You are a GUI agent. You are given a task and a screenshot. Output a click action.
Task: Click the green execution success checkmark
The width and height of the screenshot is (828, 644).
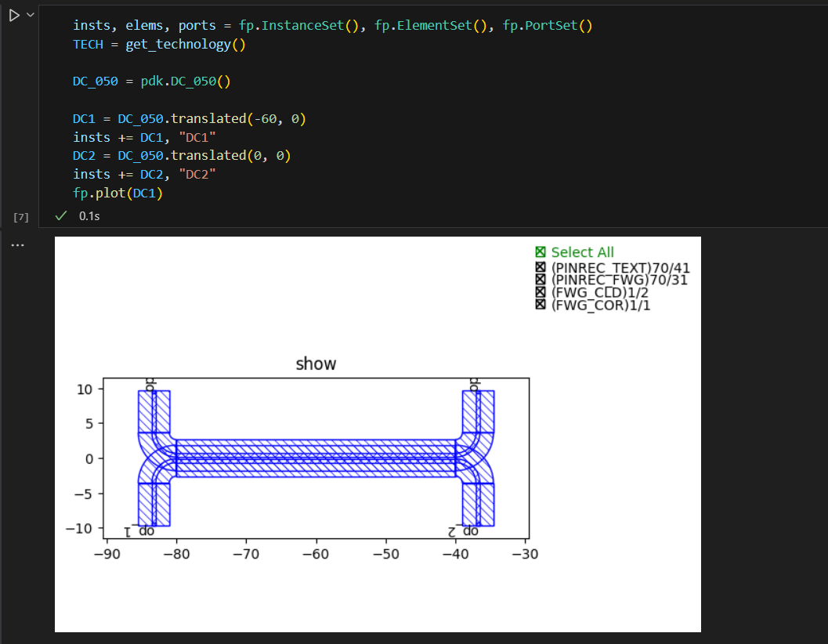tap(61, 215)
